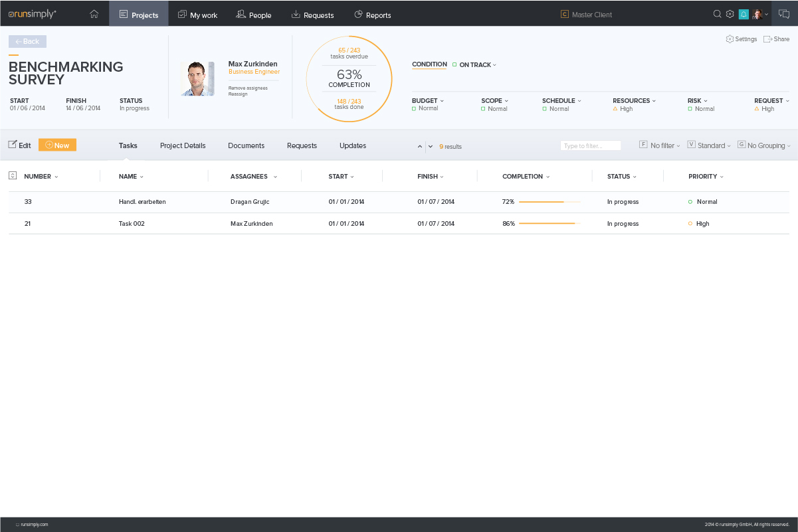Click the Reassign link

tap(238, 94)
